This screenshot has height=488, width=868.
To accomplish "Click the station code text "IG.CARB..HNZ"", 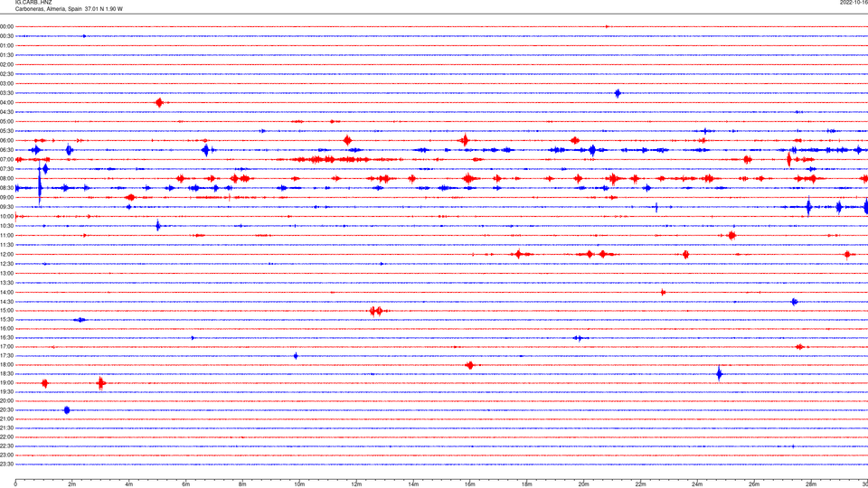I will click(33, 3).
